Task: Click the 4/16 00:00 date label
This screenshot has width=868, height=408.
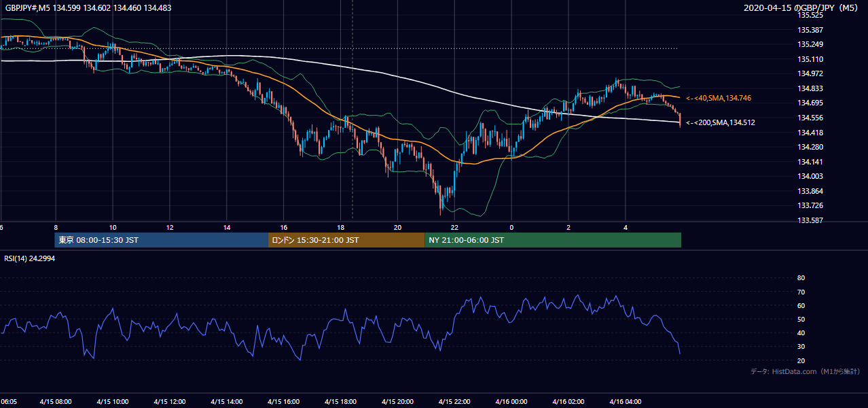Action: (x=511, y=401)
